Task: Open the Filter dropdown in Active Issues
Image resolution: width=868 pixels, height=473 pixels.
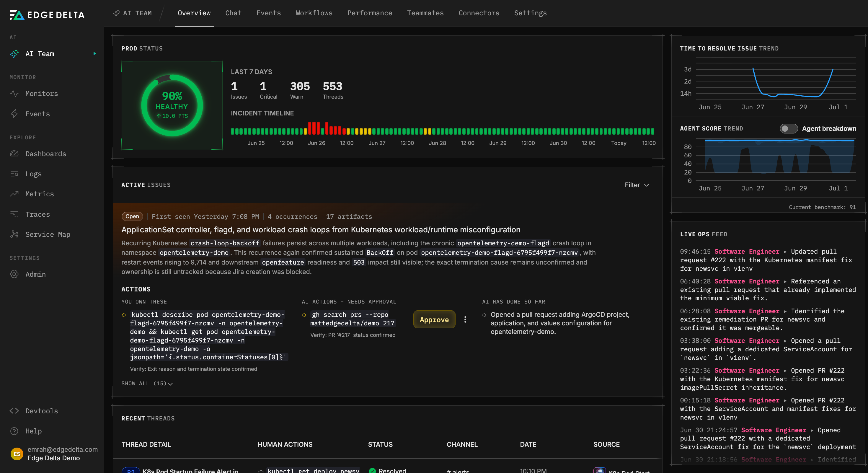Action: point(637,185)
